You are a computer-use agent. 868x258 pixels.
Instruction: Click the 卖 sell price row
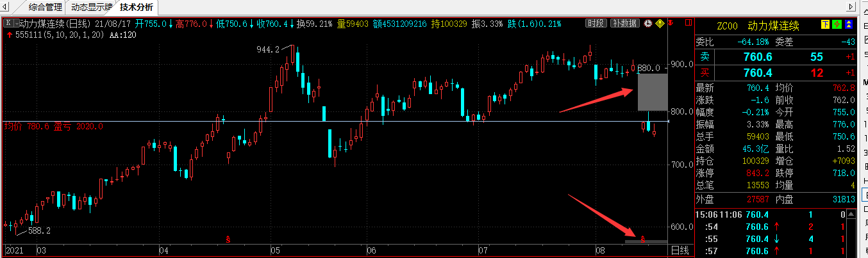pos(776,57)
